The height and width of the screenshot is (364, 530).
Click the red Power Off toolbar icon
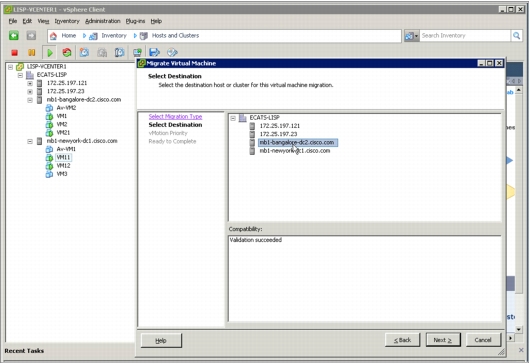[x=14, y=53]
